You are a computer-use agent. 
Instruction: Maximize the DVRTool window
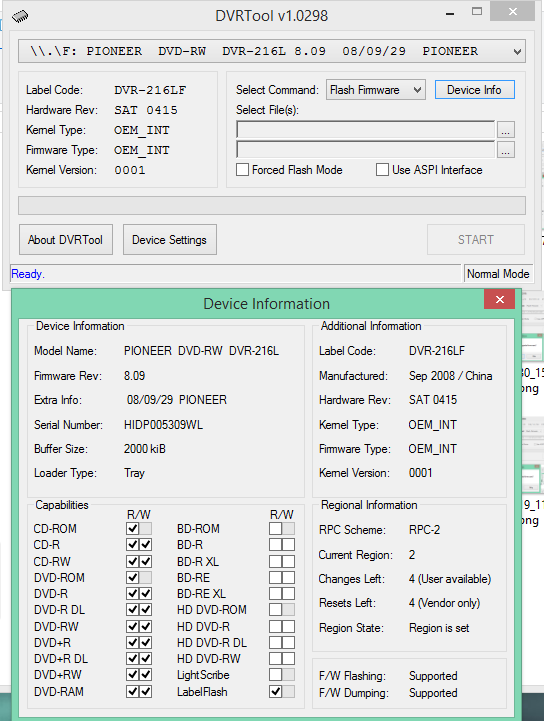pyautogui.click(x=477, y=12)
